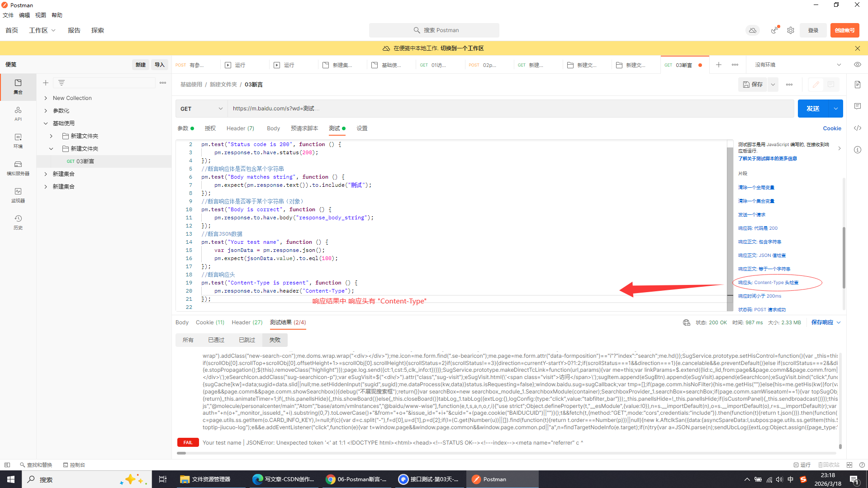Screen dimensions: 868x488
Task: Open the Collections sidebar icon
Action: point(18,86)
